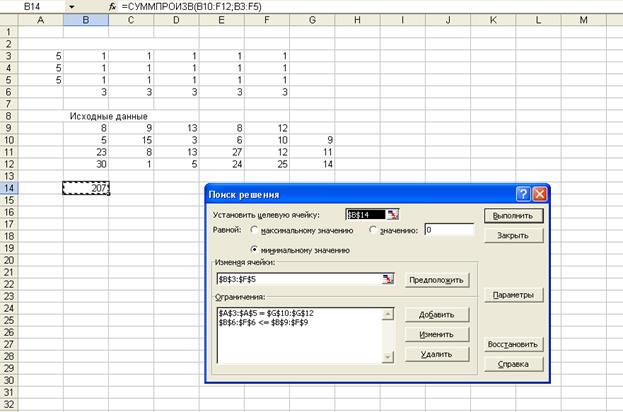The image size is (623, 412).
Task: Click the changing cells field $B$3:$F$5
Action: tap(300, 279)
